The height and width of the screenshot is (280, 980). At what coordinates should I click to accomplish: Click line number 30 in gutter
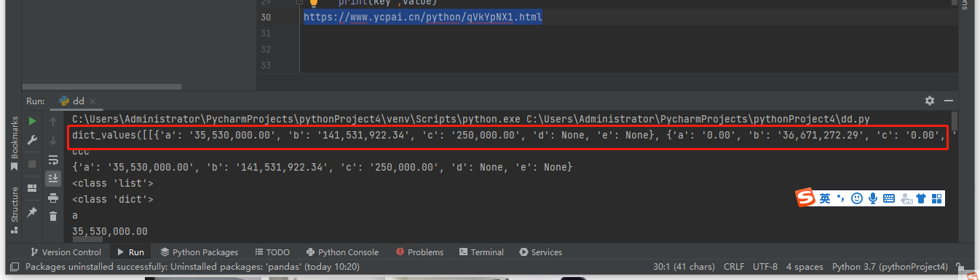point(265,17)
